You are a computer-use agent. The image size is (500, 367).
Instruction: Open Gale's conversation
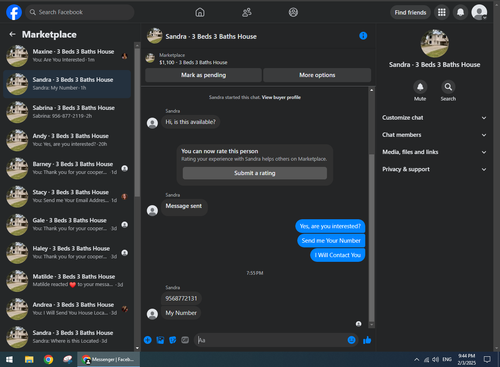(67, 224)
